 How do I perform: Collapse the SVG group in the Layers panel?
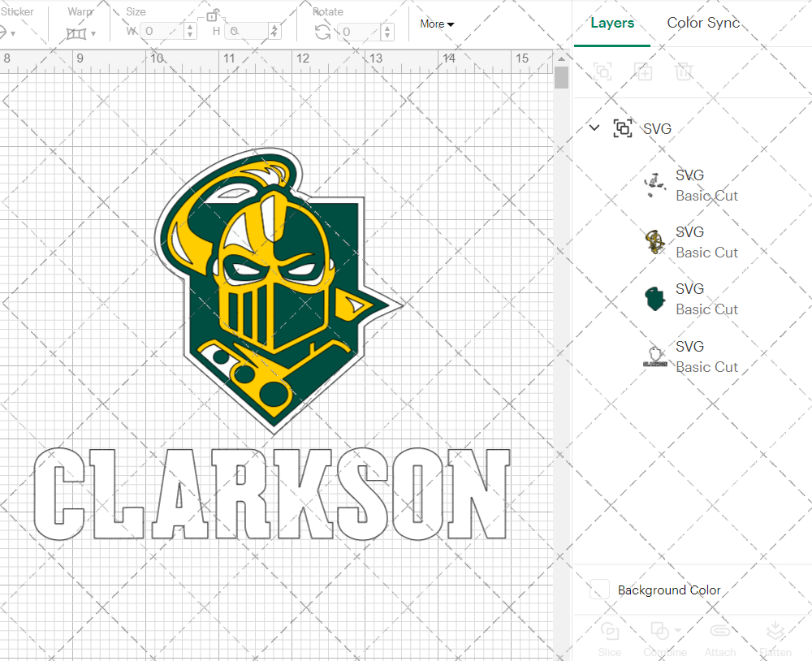point(594,128)
